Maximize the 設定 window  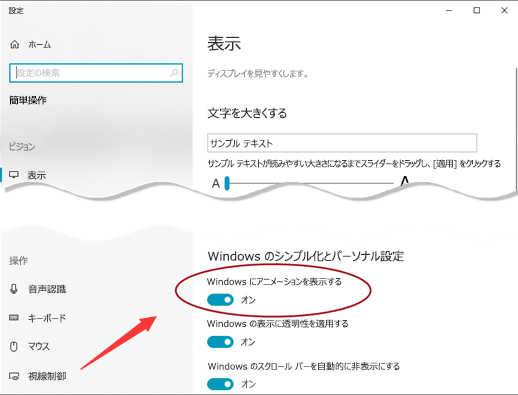pos(477,11)
